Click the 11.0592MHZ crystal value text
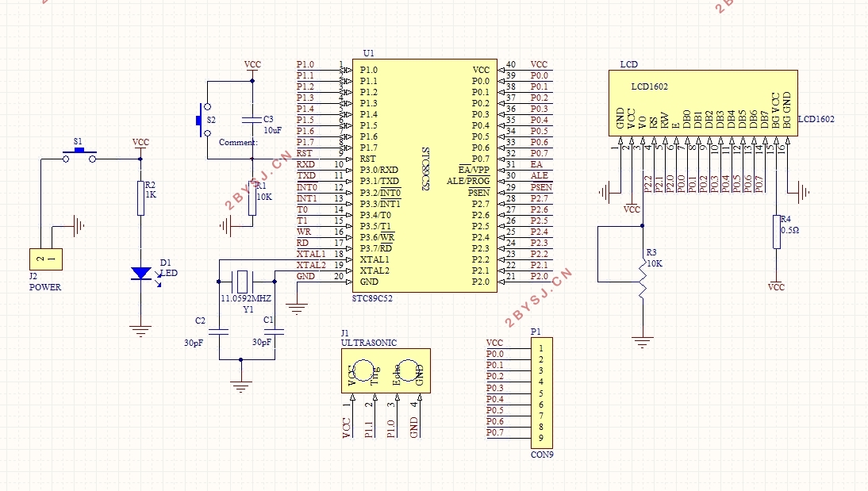This screenshot has width=868, height=491. (246, 298)
